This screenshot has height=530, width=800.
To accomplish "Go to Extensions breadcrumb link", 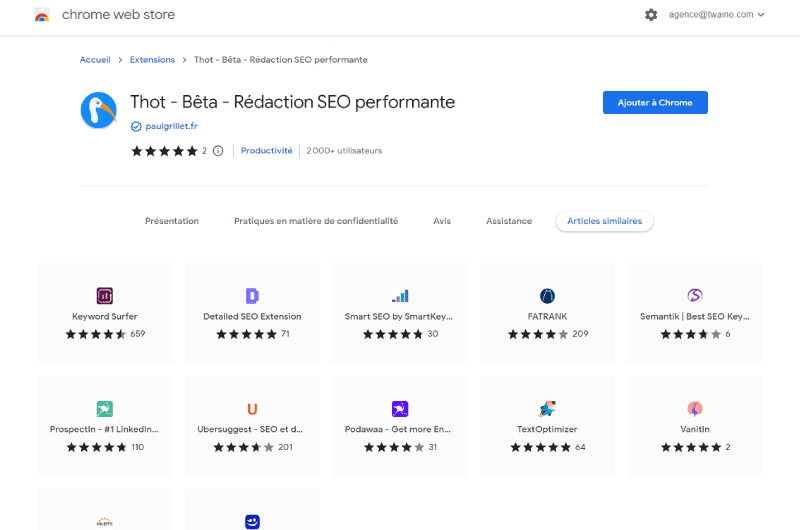I will tap(152, 60).
